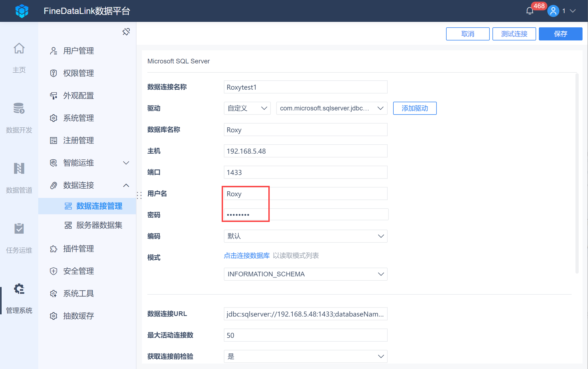Open the 管理系统 management icon
This screenshot has width=588, height=369.
(x=19, y=289)
